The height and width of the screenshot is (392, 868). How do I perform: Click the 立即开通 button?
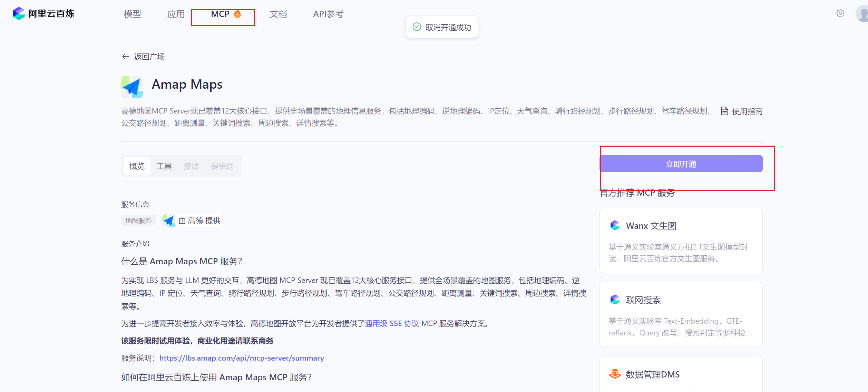click(681, 164)
